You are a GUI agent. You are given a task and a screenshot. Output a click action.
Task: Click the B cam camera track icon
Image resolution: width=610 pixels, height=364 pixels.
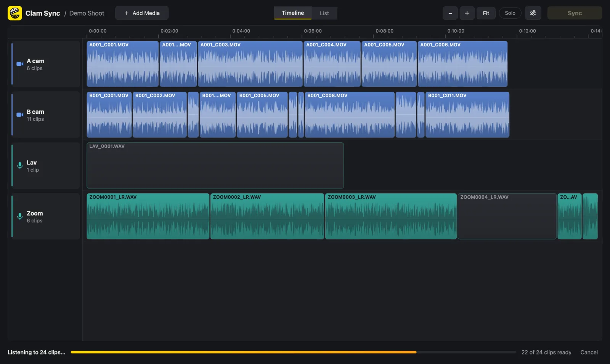coord(20,115)
